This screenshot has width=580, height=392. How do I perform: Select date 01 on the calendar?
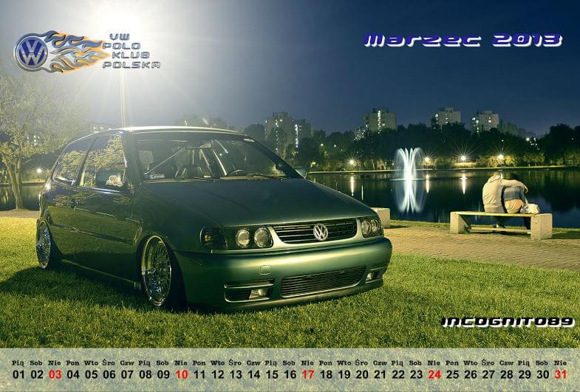click(x=18, y=374)
